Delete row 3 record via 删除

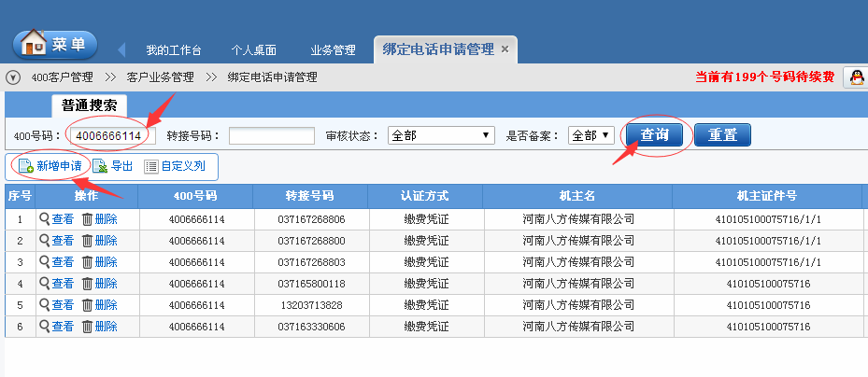pos(99,262)
